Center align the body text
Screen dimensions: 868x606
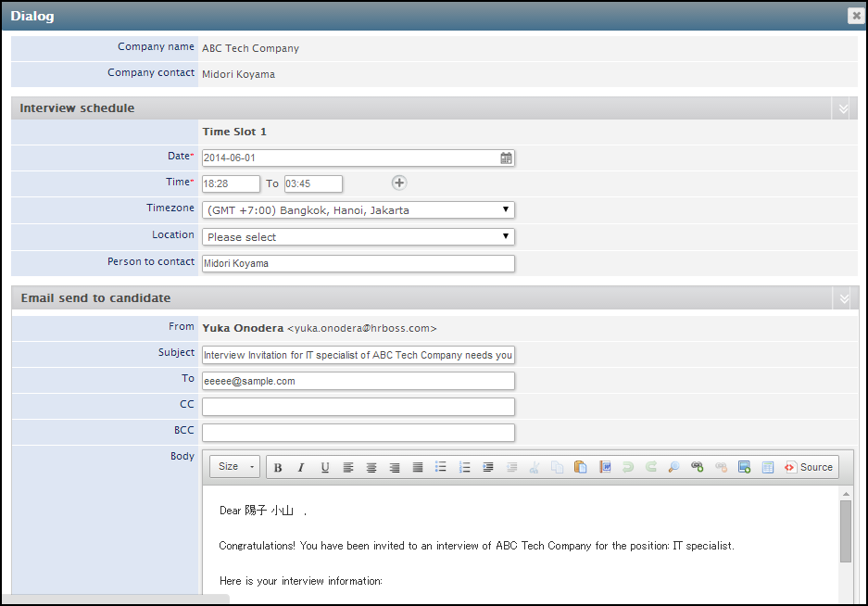[x=371, y=468]
